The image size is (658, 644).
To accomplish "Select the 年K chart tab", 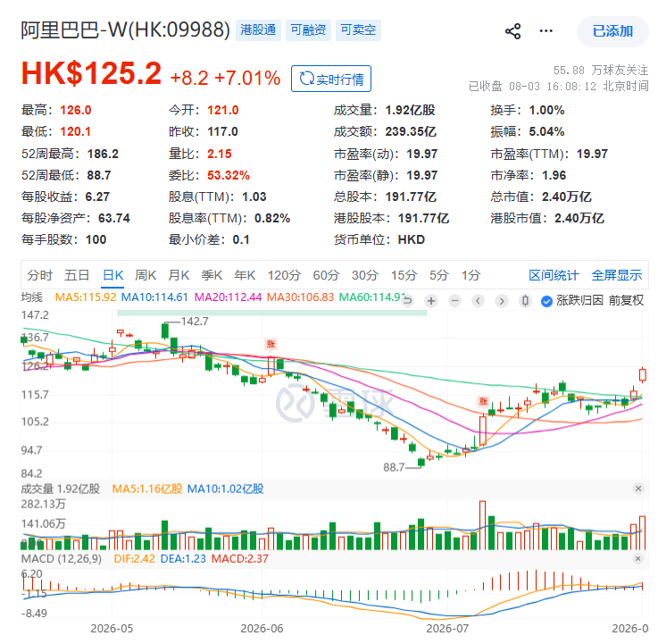I will coord(245,275).
